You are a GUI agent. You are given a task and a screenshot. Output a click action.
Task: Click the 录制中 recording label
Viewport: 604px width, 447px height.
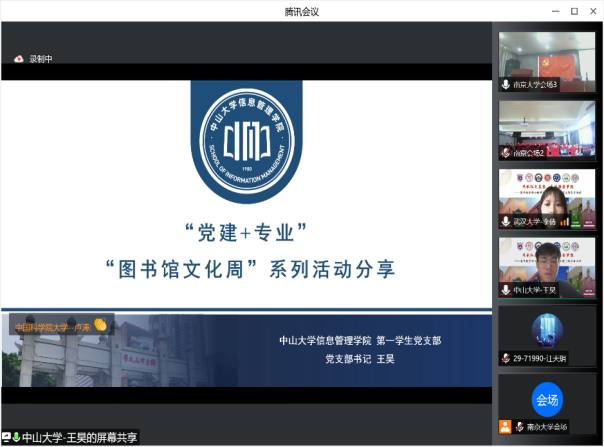click(x=40, y=59)
